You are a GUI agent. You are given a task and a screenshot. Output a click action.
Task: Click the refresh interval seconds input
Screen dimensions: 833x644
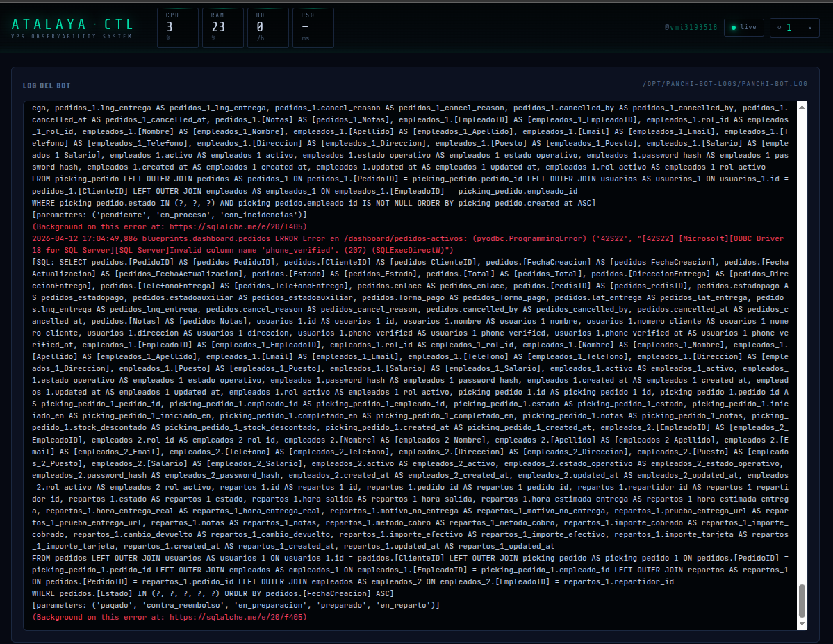click(794, 28)
